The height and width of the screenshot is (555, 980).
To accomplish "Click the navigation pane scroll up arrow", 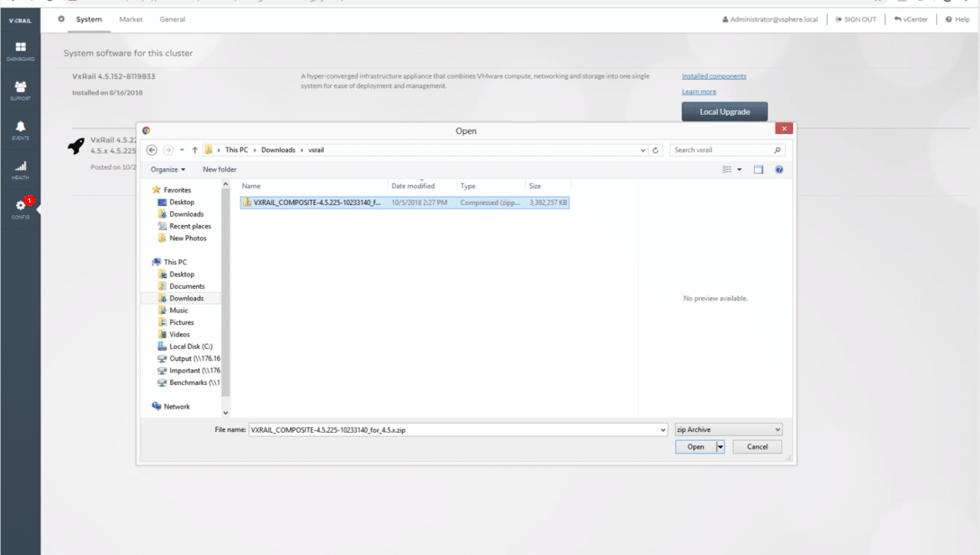I will pos(225,184).
